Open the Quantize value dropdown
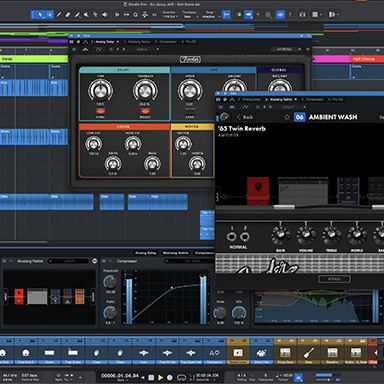The image size is (384, 384). (169, 16)
